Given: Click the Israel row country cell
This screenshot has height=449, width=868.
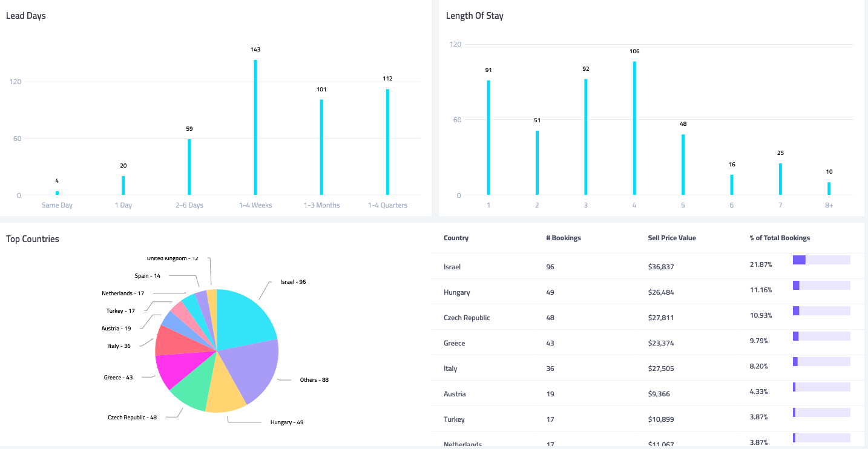Looking at the screenshot, I should pos(452,267).
